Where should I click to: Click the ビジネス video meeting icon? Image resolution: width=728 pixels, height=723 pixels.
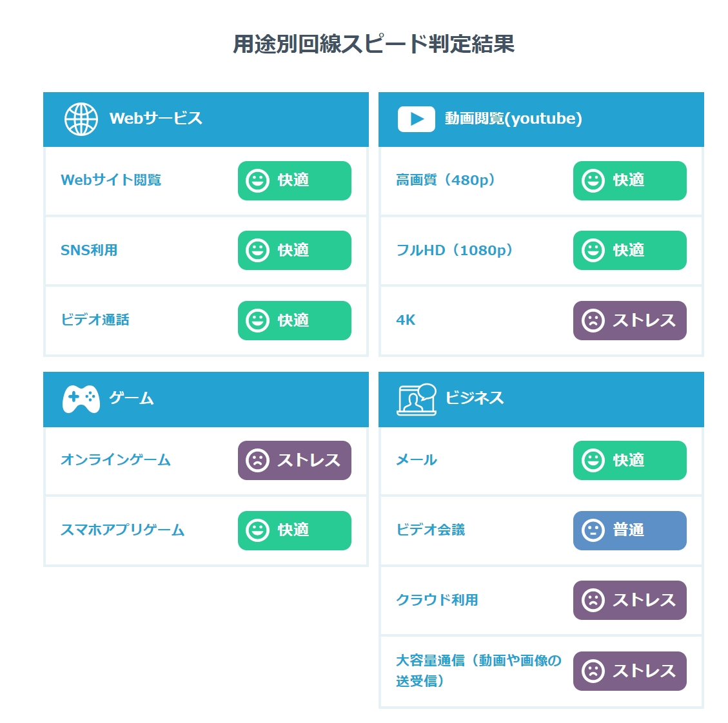click(417, 399)
